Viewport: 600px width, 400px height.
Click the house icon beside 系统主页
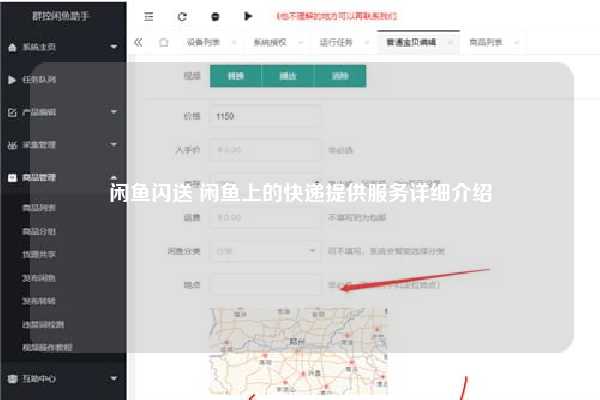(12, 47)
